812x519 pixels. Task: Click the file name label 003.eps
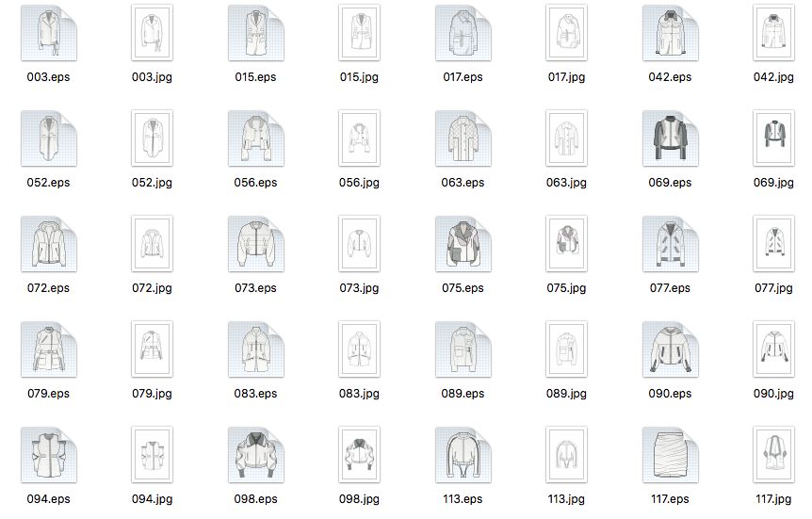[x=48, y=77]
